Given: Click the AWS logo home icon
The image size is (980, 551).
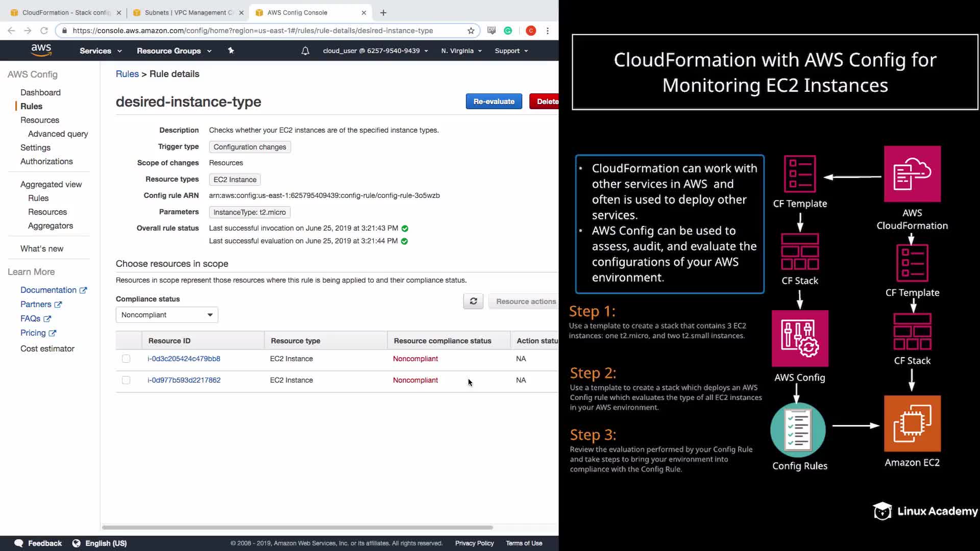Looking at the screenshot, I should coord(41,50).
